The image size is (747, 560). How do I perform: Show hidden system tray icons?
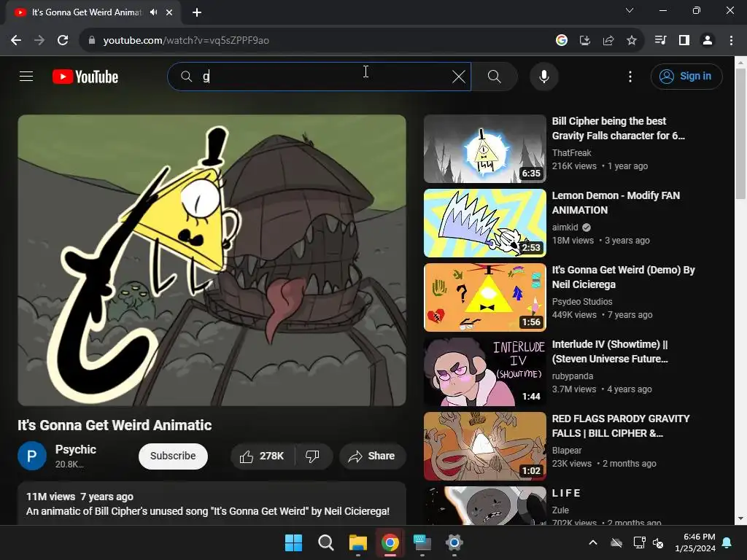point(593,542)
